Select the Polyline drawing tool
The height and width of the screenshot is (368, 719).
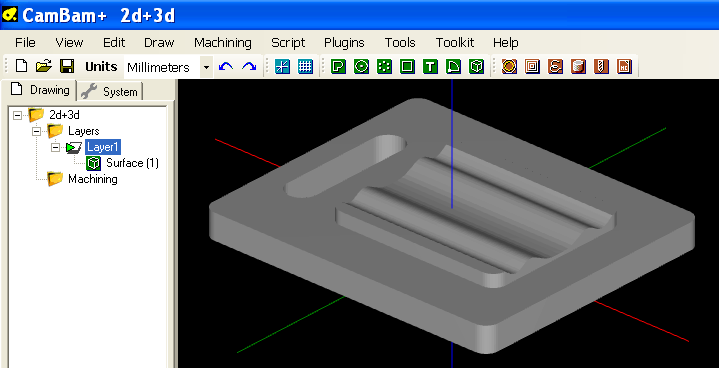tap(338, 66)
